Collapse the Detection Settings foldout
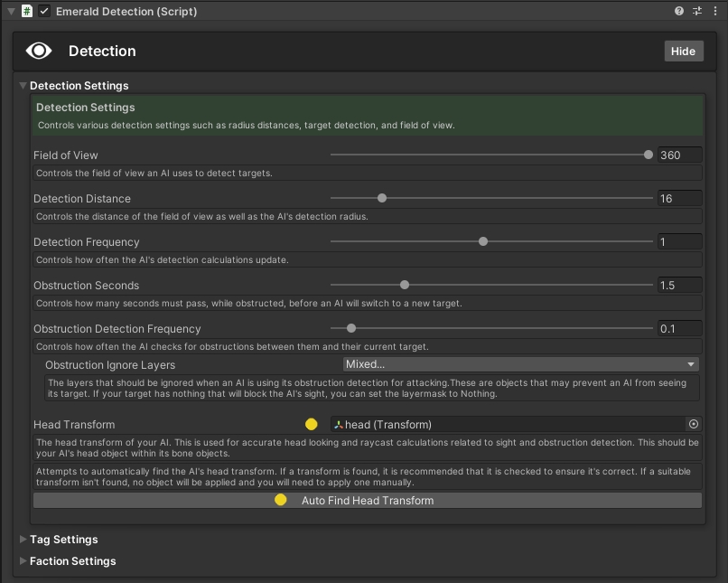 point(23,86)
